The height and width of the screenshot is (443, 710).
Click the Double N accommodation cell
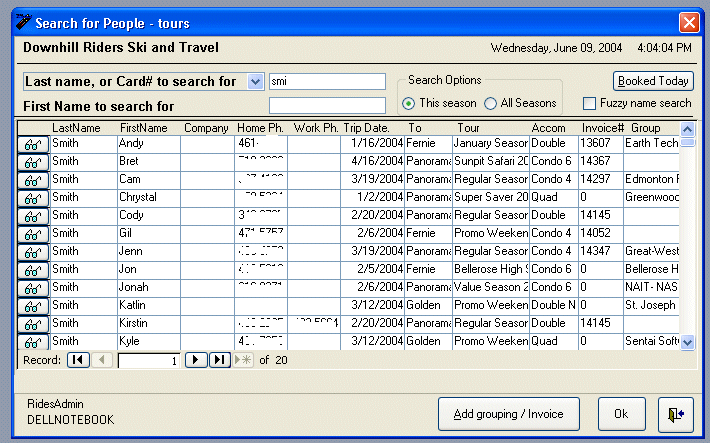[x=554, y=306]
